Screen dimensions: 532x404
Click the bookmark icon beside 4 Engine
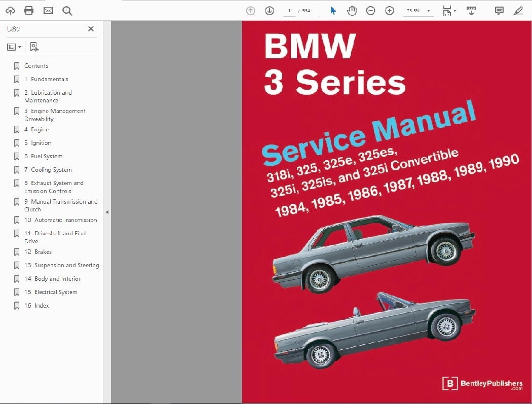point(17,129)
